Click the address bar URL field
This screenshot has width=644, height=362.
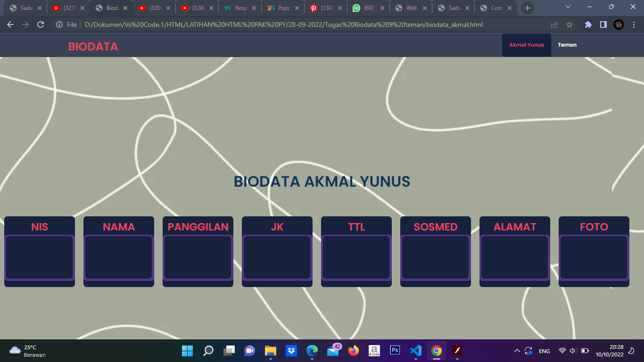coord(283,25)
